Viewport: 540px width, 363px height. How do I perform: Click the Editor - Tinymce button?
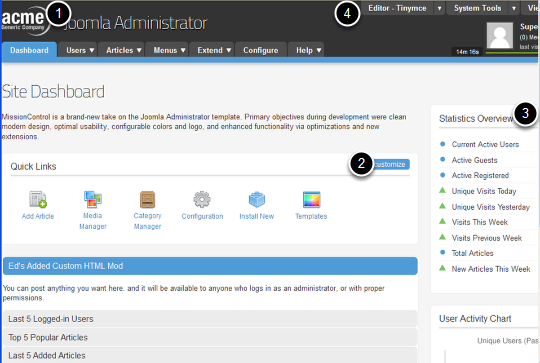tap(397, 8)
